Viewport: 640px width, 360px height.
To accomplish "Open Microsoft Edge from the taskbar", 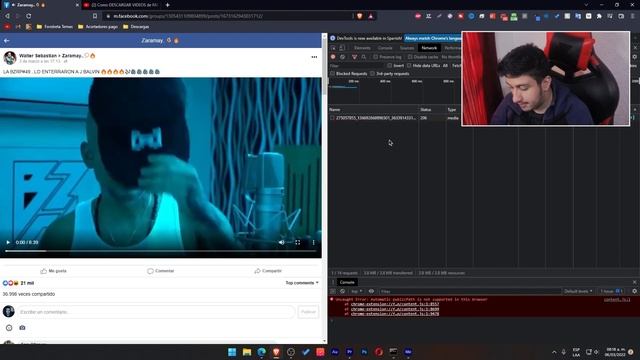I will (262, 352).
